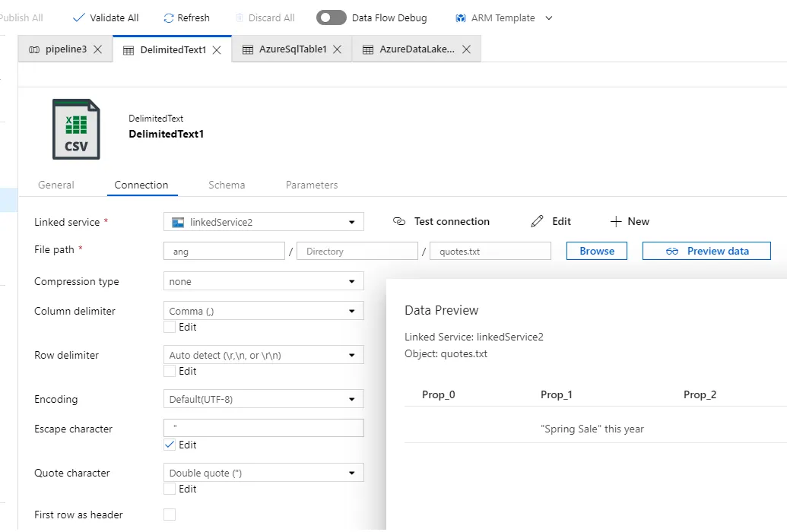The height and width of the screenshot is (532, 787).
Task: Open the Encoding dropdown
Action: (x=263, y=399)
